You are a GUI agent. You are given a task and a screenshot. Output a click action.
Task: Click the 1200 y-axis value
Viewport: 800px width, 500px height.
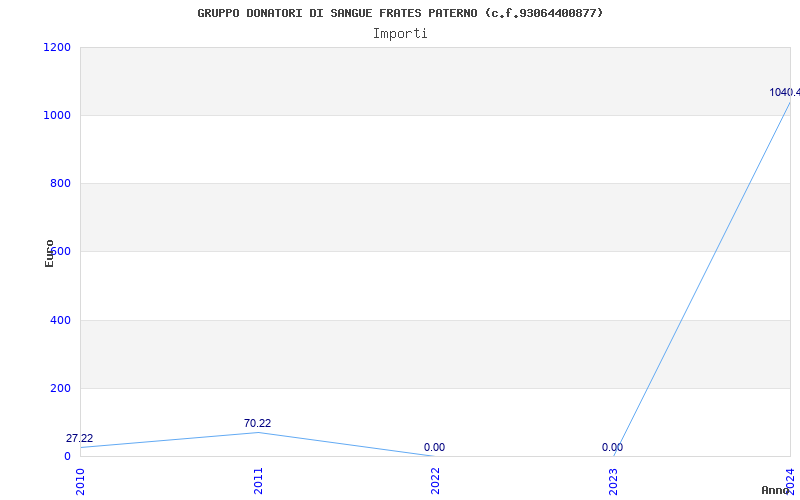point(57,47)
